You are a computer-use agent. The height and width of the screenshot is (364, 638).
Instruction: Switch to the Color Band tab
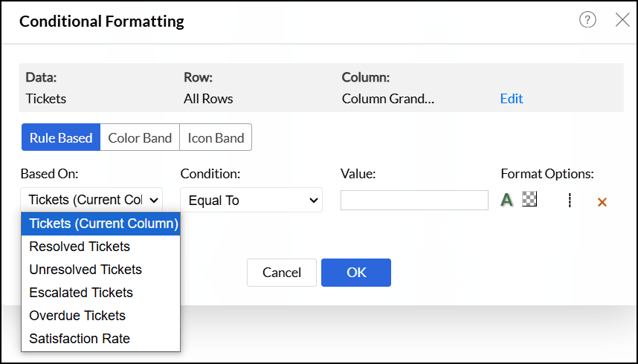140,137
